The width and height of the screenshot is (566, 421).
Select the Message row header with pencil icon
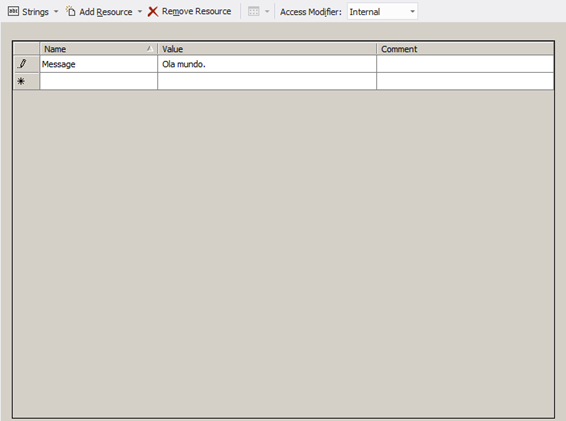click(x=26, y=64)
